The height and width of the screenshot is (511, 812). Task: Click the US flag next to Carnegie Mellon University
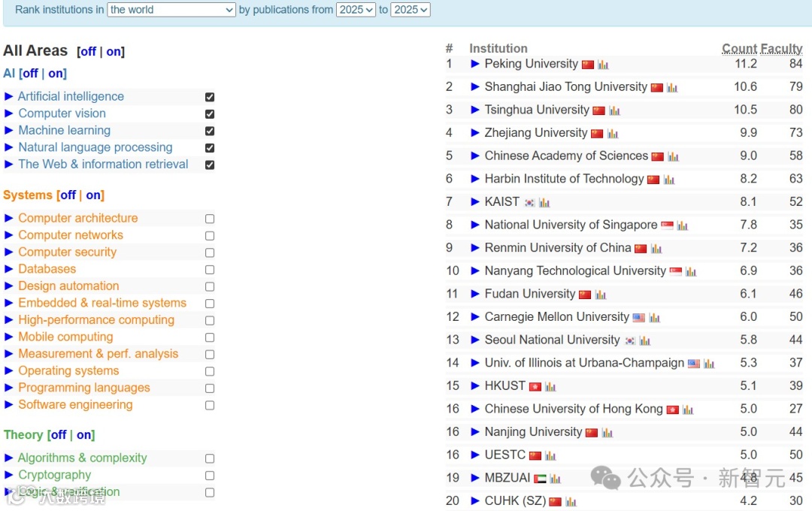point(639,318)
